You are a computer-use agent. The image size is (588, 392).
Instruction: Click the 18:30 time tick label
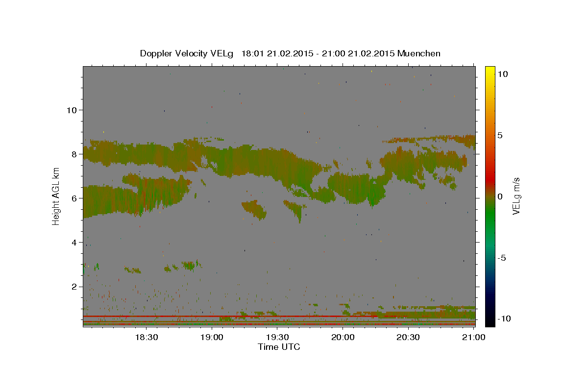click(146, 337)
